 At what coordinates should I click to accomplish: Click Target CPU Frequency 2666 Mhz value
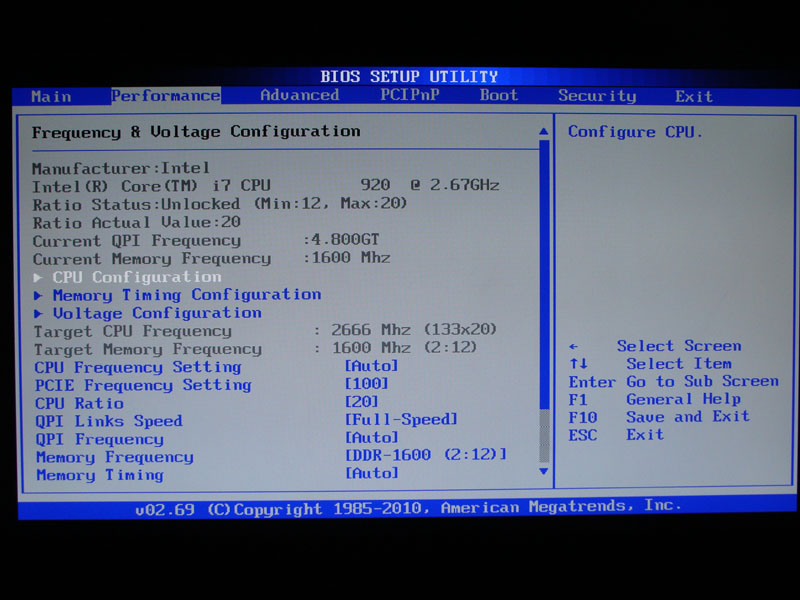[x=414, y=330]
